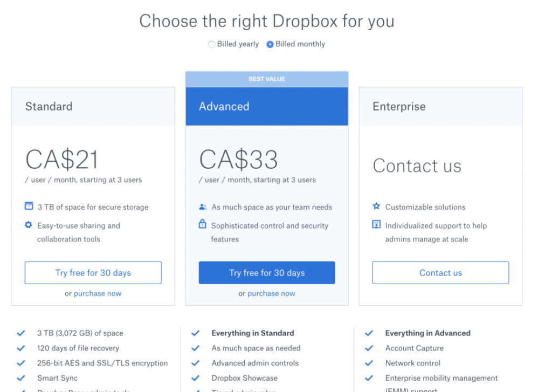Viewport: 552px width, 392px height.
Task: Click the storage icon beside 3 TB of space
Action: tap(29, 205)
